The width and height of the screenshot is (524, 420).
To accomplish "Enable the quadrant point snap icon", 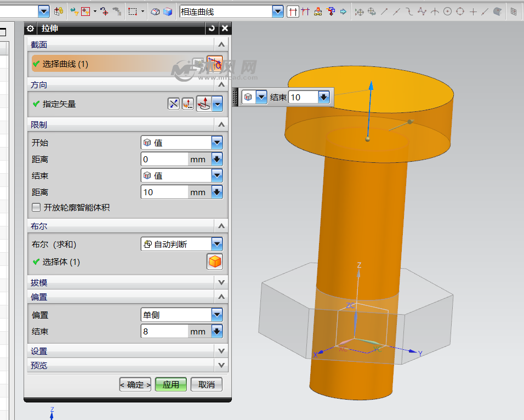I will (460, 12).
